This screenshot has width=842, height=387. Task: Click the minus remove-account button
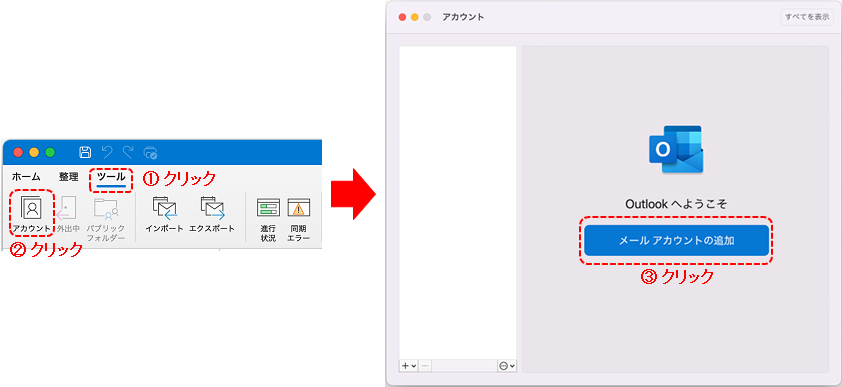point(425,366)
